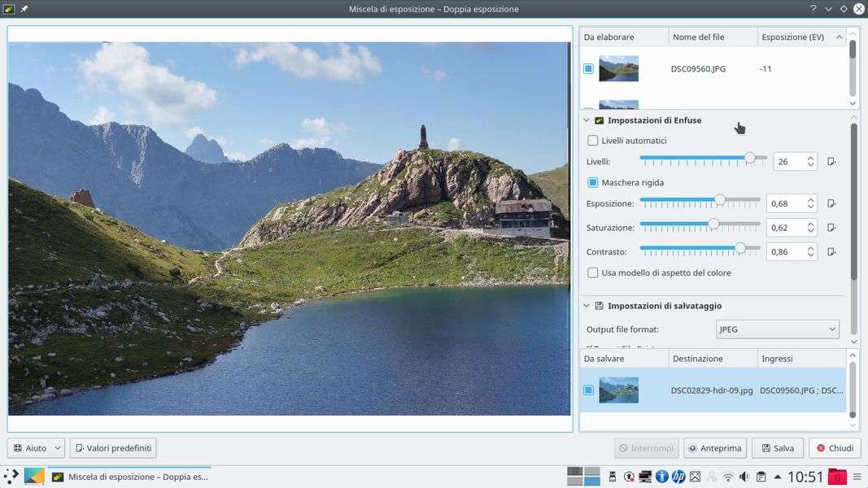Open the clipboard tray icon
Image resolution: width=868 pixels, height=488 pixels.
(x=761, y=477)
